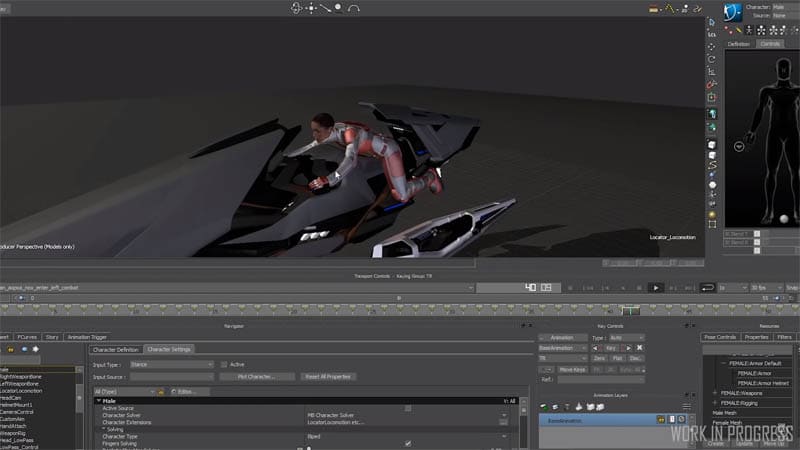This screenshot has width=800, height=450.
Task: Click the Reset All Properties button
Action: click(x=328, y=377)
